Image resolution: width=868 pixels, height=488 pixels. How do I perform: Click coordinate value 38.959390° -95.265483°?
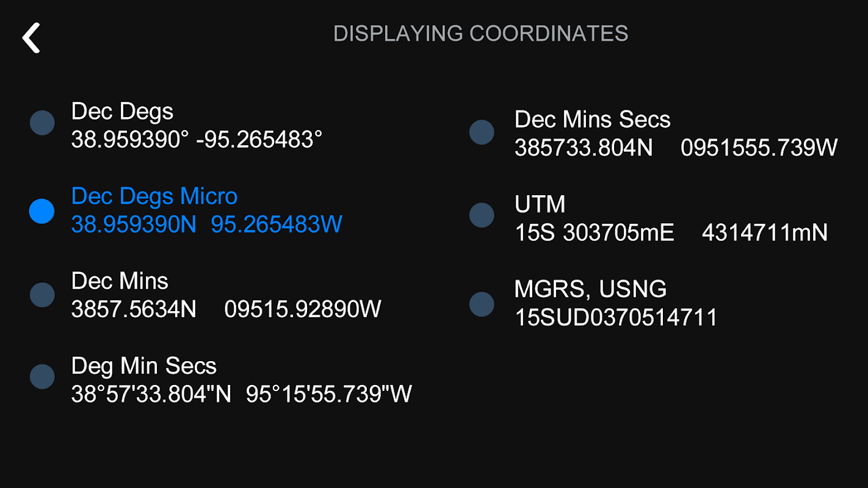(197, 140)
